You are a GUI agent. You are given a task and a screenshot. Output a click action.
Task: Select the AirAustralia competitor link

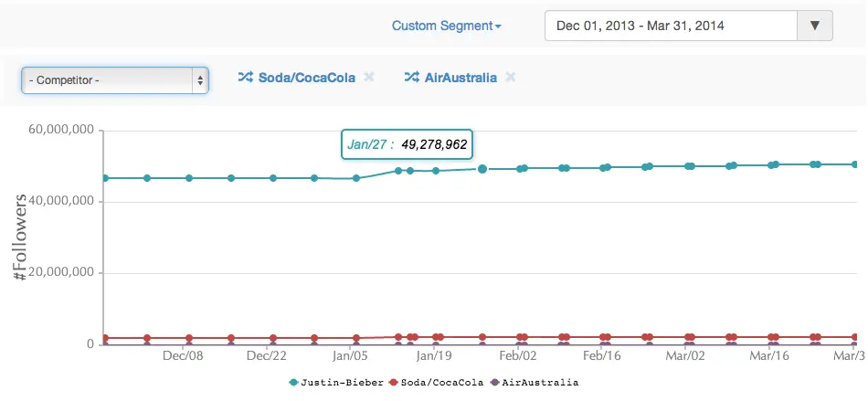[460, 78]
